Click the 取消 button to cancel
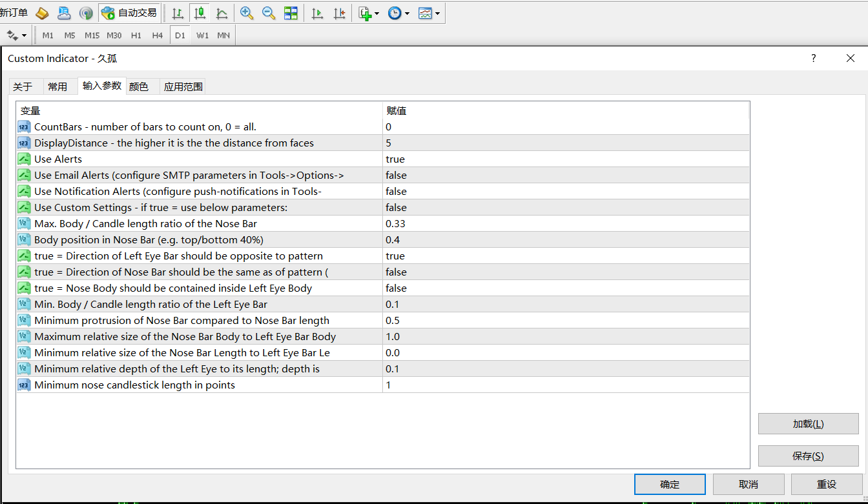 point(749,484)
